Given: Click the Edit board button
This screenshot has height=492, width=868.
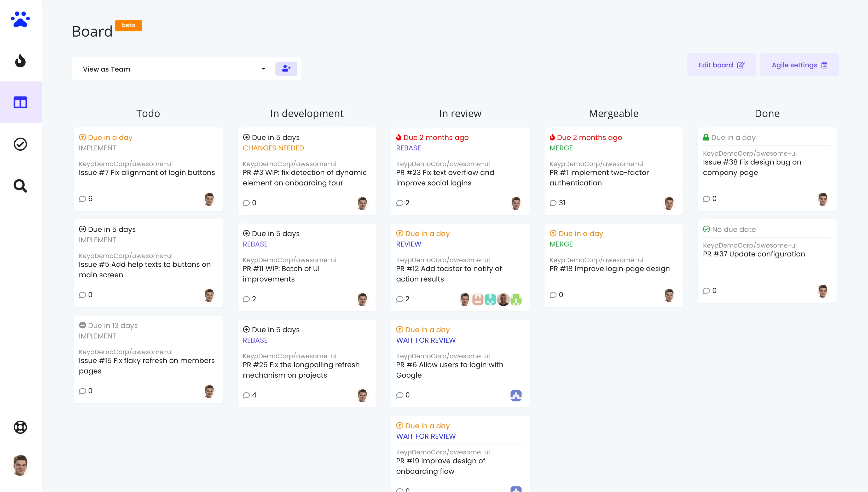Looking at the screenshot, I should [x=721, y=65].
